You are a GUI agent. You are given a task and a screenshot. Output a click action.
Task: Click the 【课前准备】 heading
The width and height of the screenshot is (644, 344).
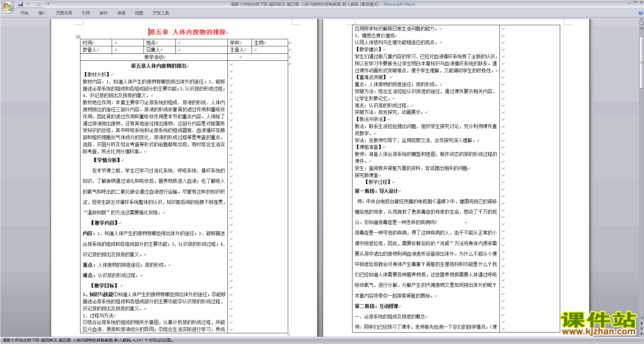pyautogui.click(x=369, y=147)
